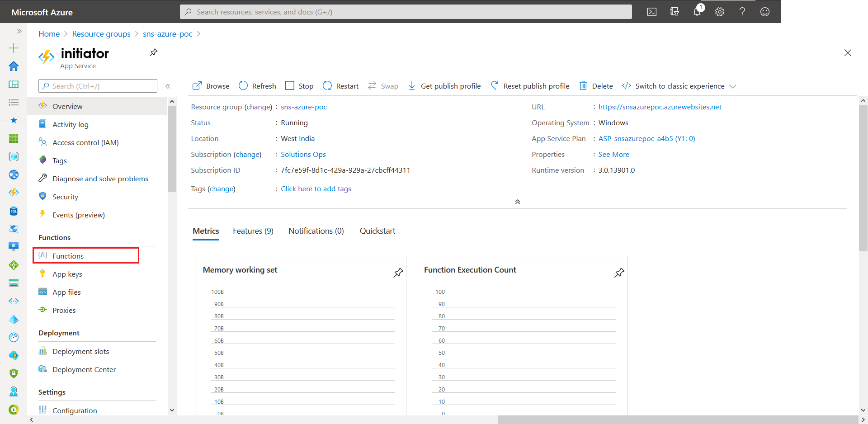Pin the Function Execution Count chart
This screenshot has height=424, width=868.
[x=619, y=273]
